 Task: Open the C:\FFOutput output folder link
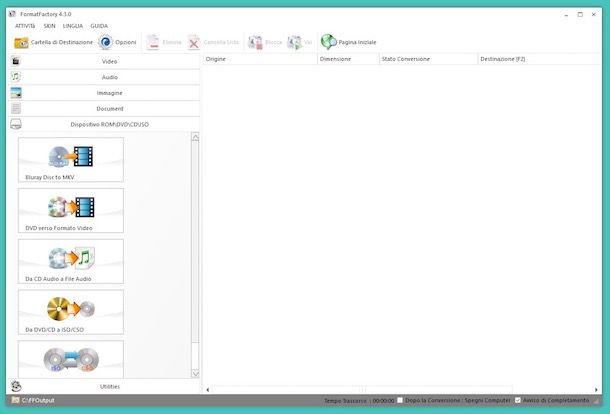tap(33, 400)
